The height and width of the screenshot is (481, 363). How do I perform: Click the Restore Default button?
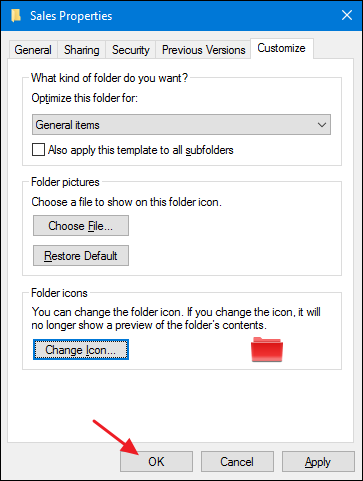[x=81, y=256]
